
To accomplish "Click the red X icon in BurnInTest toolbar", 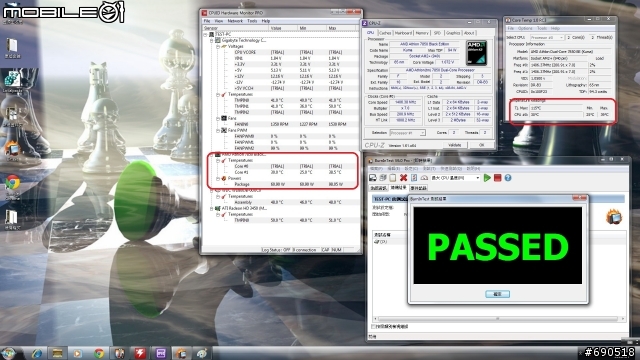I will tap(403, 178).
